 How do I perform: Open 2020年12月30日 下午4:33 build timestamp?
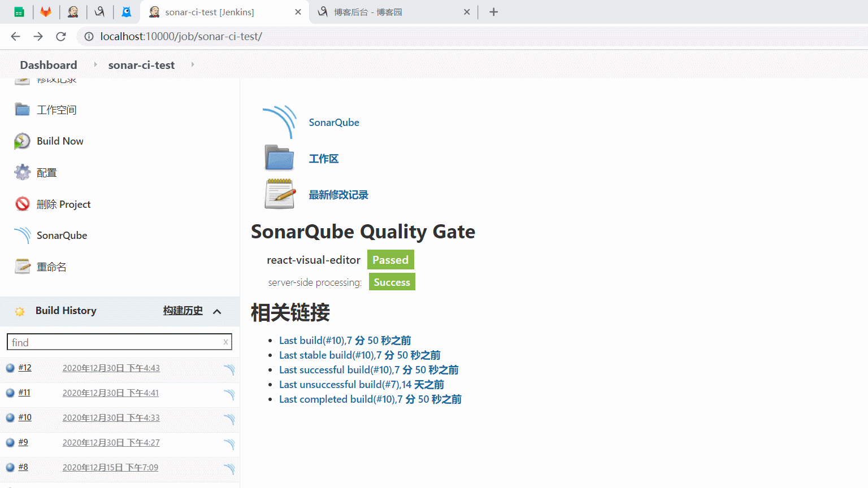[111, 418]
